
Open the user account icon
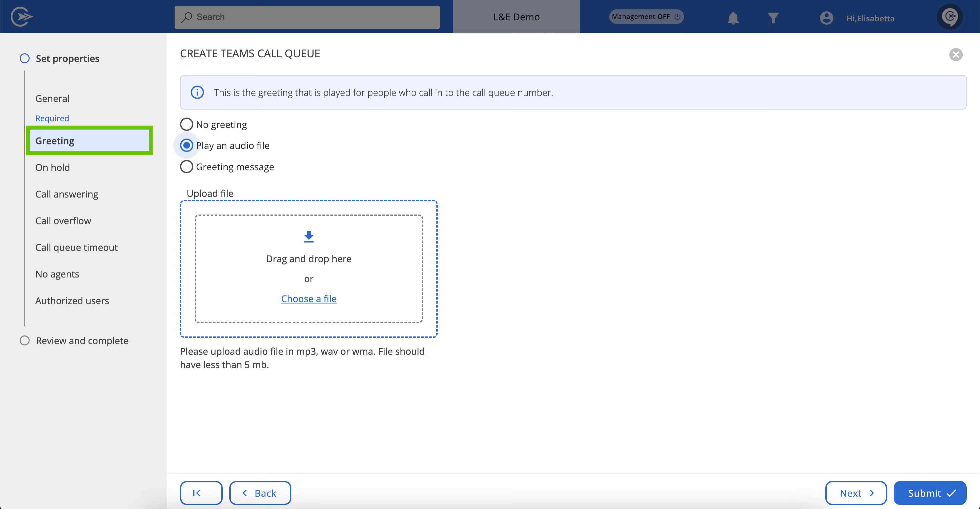(826, 17)
